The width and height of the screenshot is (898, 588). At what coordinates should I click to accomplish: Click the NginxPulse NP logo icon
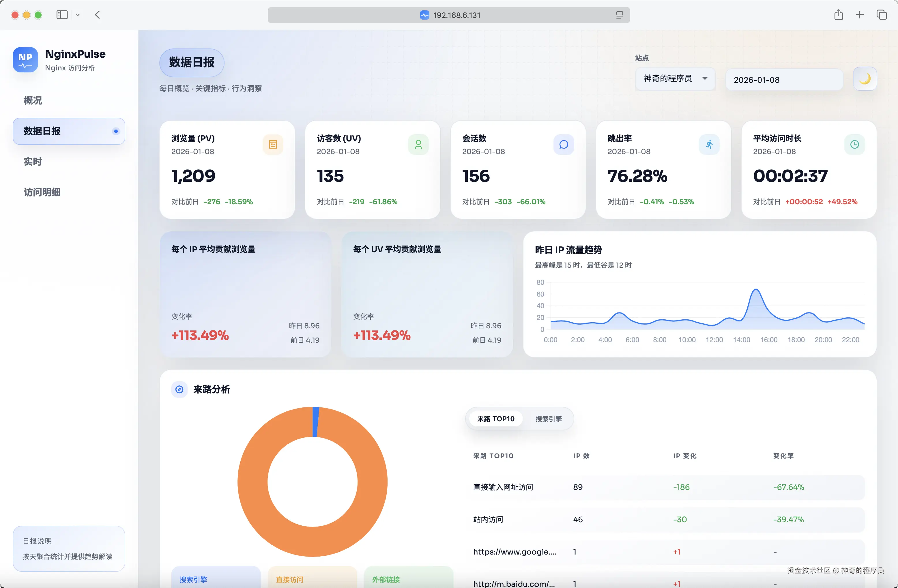(x=25, y=60)
